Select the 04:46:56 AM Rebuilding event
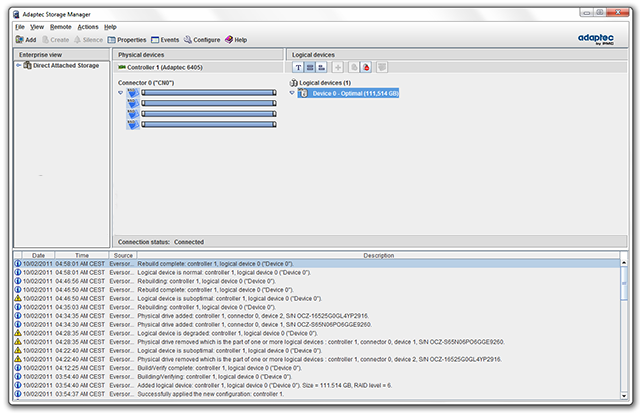Viewport: 640px width, 413px height. point(317,281)
